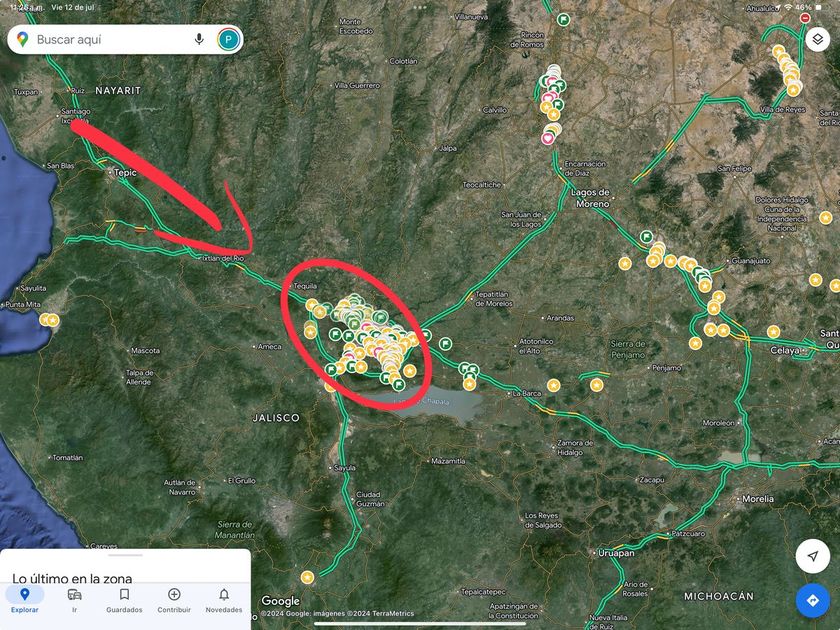Select the star marker near Dolores Hidalgo

pos(826,218)
